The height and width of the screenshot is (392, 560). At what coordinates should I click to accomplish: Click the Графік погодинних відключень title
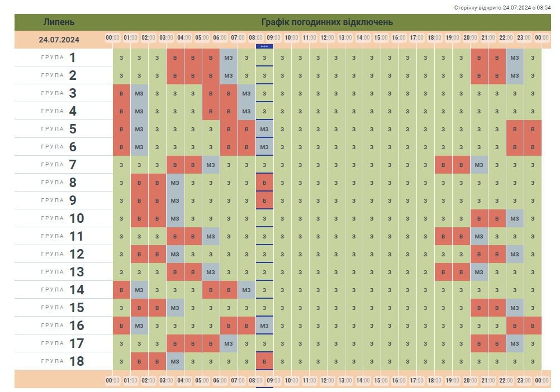pyautogui.click(x=327, y=22)
